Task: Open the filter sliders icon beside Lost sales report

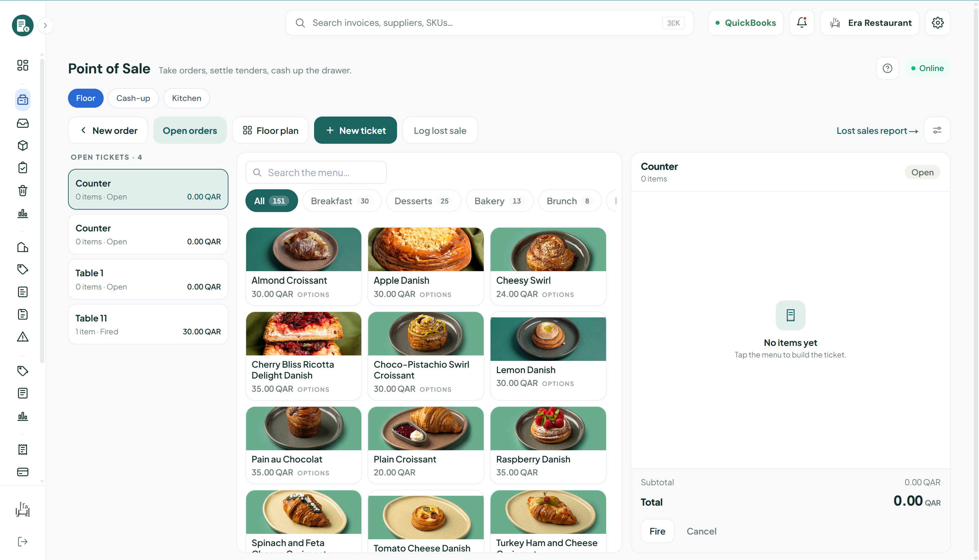Action: 937,130
